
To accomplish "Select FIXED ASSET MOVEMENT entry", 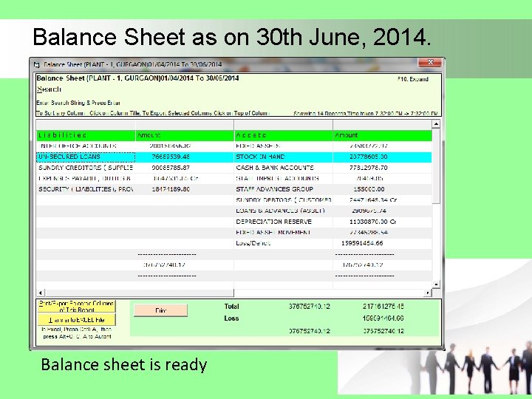I will (x=273, y=233).
